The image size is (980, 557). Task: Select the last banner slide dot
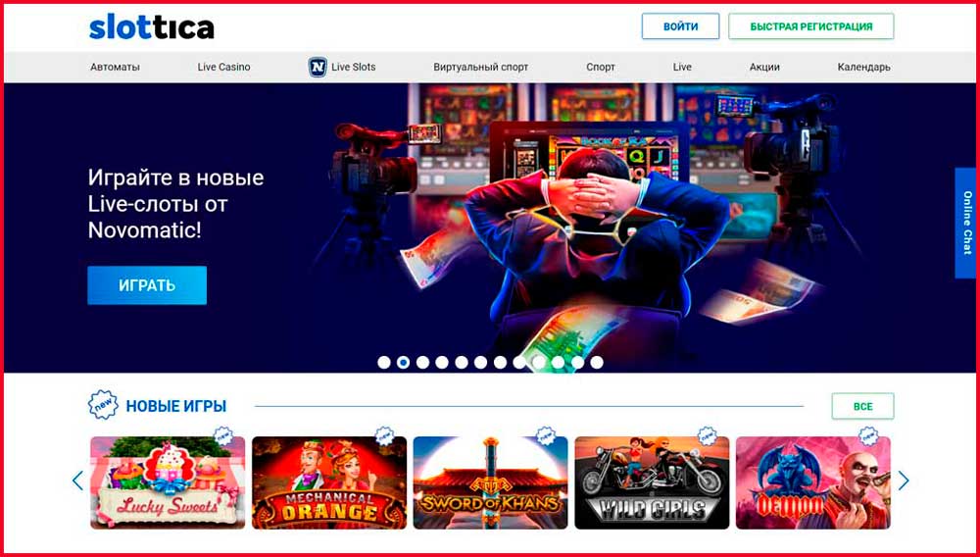click(x=597, y=362)
